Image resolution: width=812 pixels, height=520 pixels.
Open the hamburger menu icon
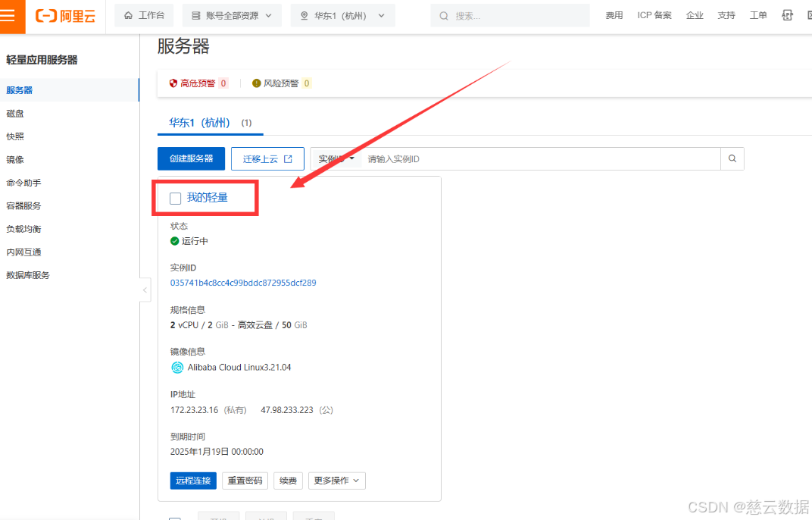(x=8, y=16)
